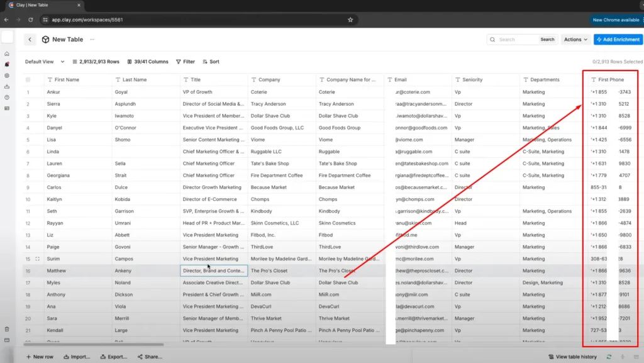Click the Share... button

pos(150,357)
